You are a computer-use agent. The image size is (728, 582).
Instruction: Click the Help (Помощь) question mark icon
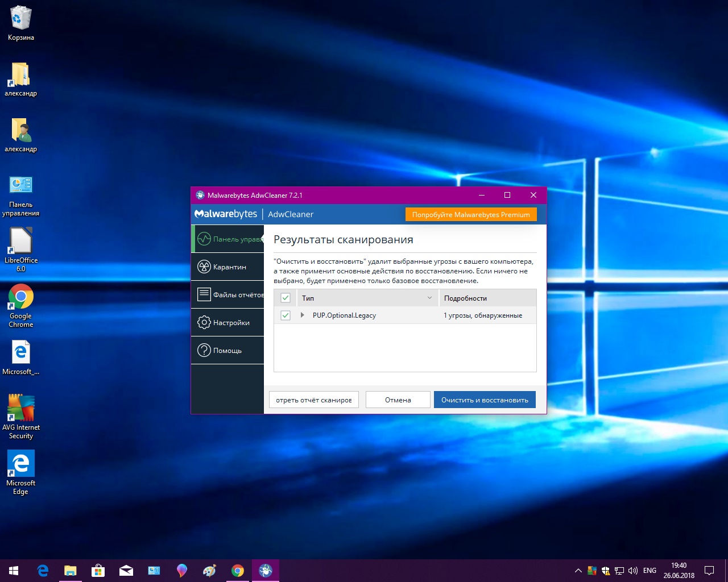(x=204, y=350)
